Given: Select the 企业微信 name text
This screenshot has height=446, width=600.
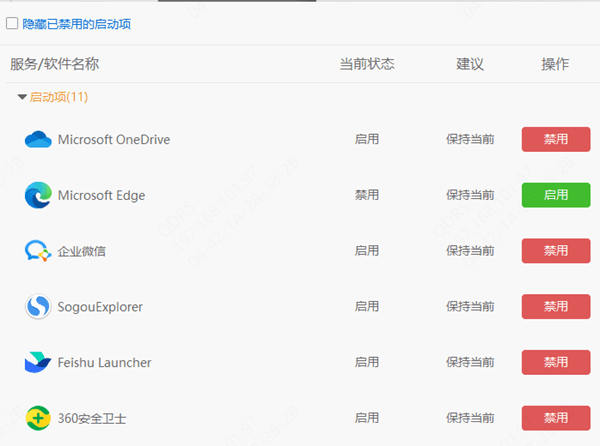Looking at the screenshot, I should [x=82, y=251].
